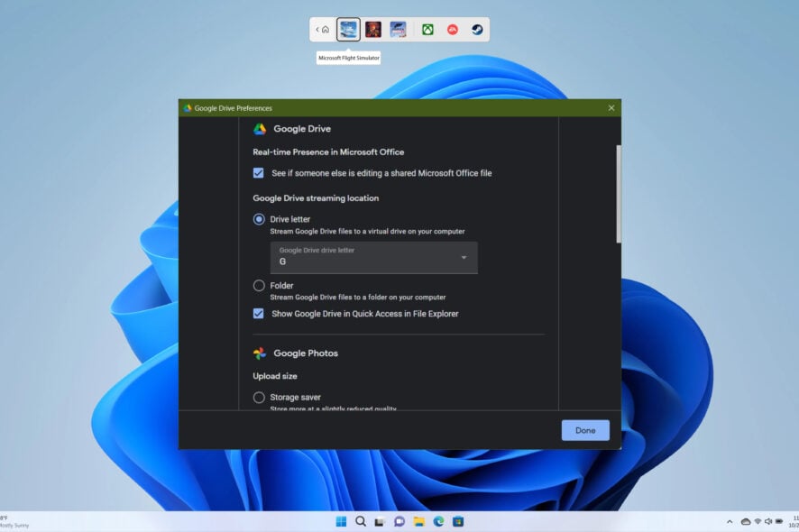
Task: Click the Done button
Action: tap(584, 430)
